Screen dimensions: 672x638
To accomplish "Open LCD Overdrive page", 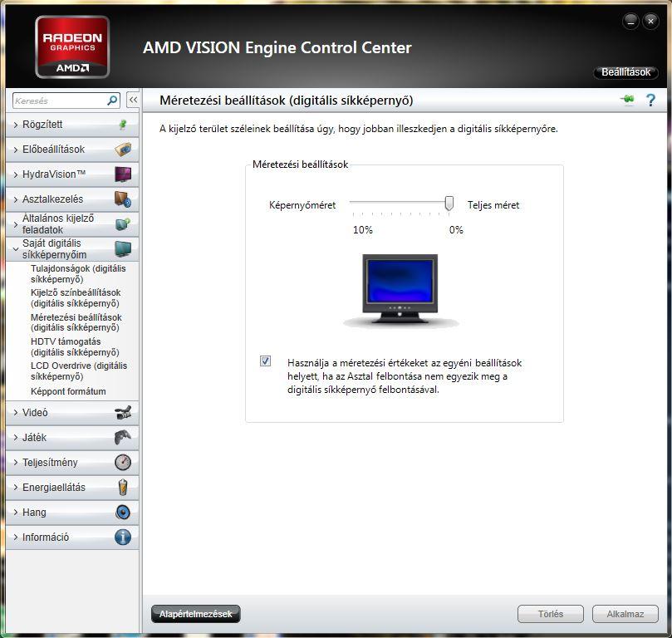I will (79, 371).
